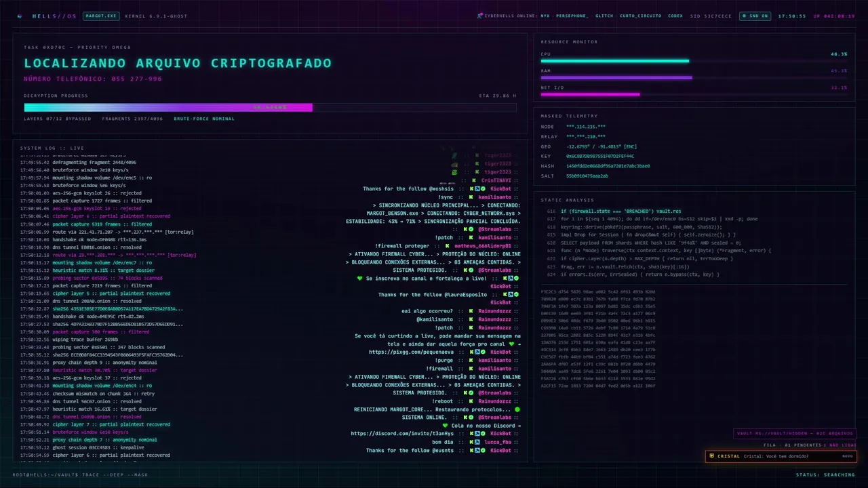
Task: Click the GEO coordinates value
Action: (x=601, y=146)
